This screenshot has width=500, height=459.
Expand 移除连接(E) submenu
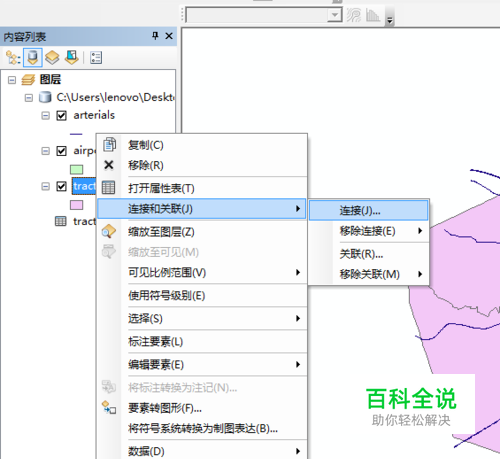click(x=420, y=231)
